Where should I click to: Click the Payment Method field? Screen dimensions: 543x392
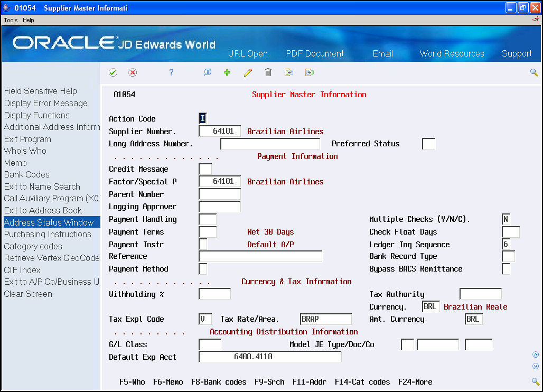point(203,269)
